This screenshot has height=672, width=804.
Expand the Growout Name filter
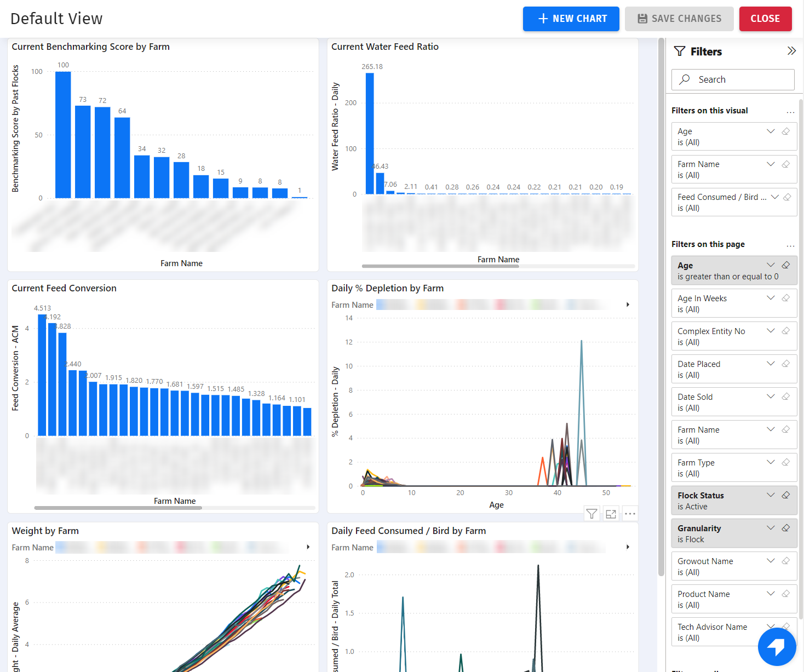point(771,561)
